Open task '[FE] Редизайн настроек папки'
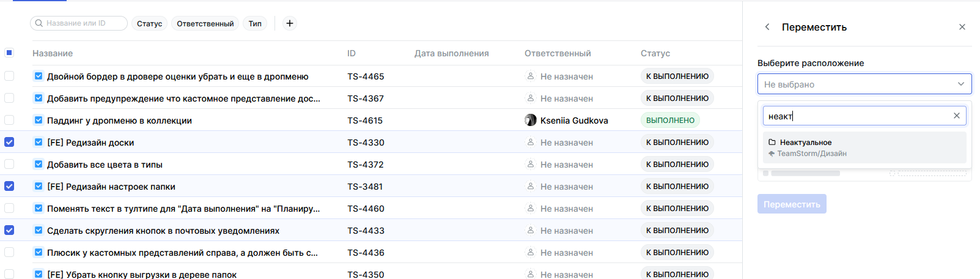 [111, 187]
